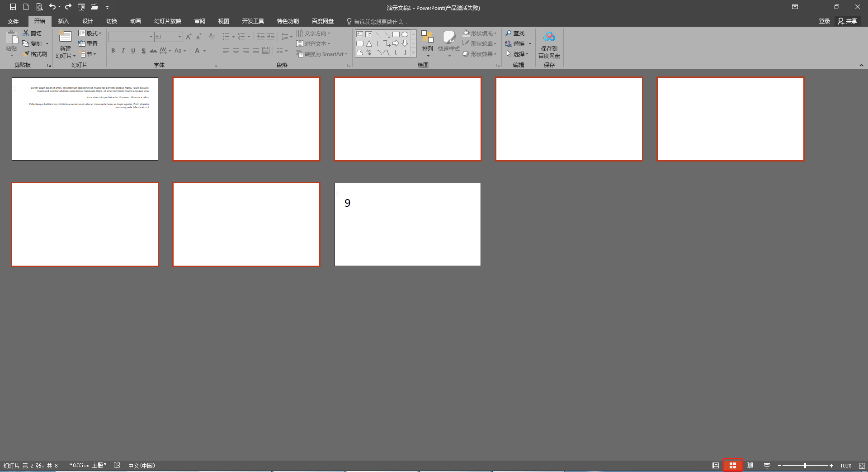The image size is (868, 472).
Task: Expand the 版式 layout dropdown
Action: (x=90, y=33)
